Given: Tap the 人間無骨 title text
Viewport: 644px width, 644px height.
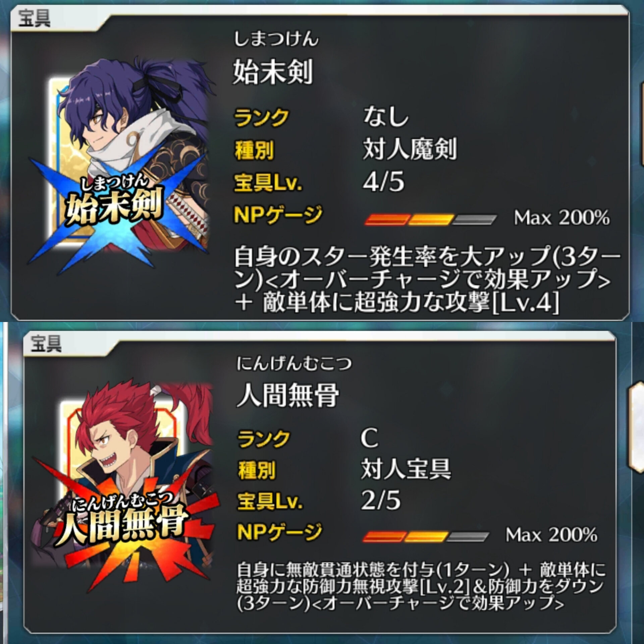Looking at the screenshot, I should (288, 395).
